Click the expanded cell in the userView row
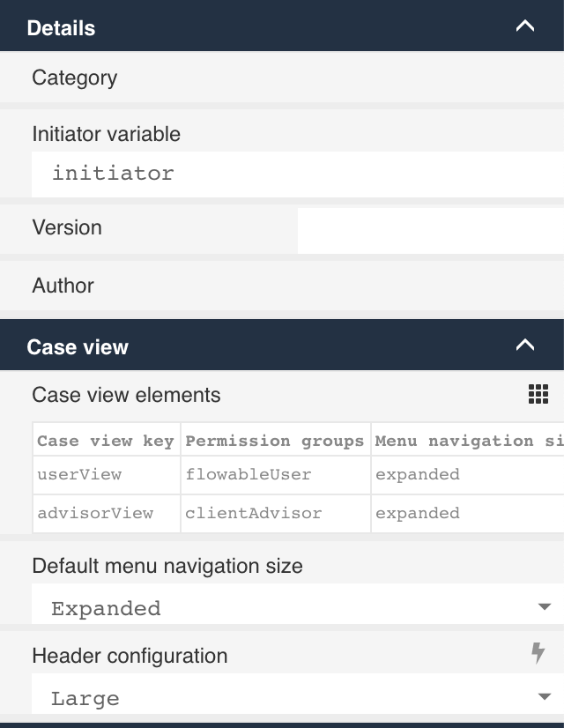 click(x=467, y=474)
